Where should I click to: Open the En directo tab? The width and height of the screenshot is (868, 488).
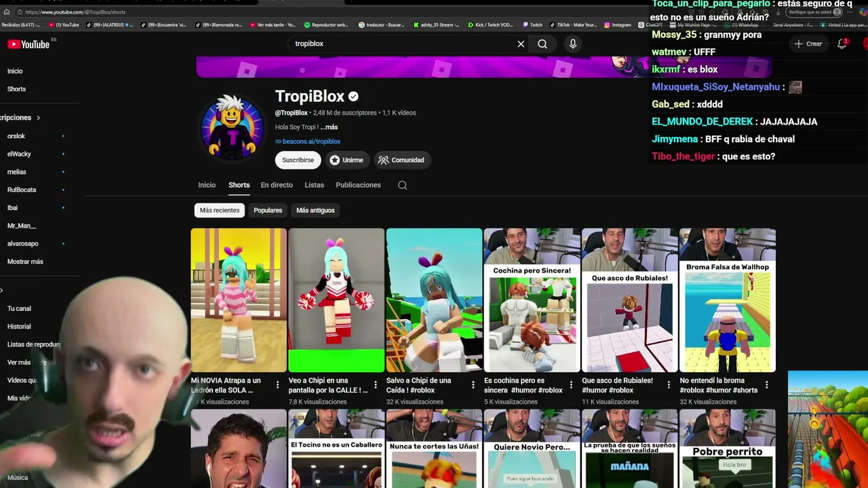pos(277,185)
